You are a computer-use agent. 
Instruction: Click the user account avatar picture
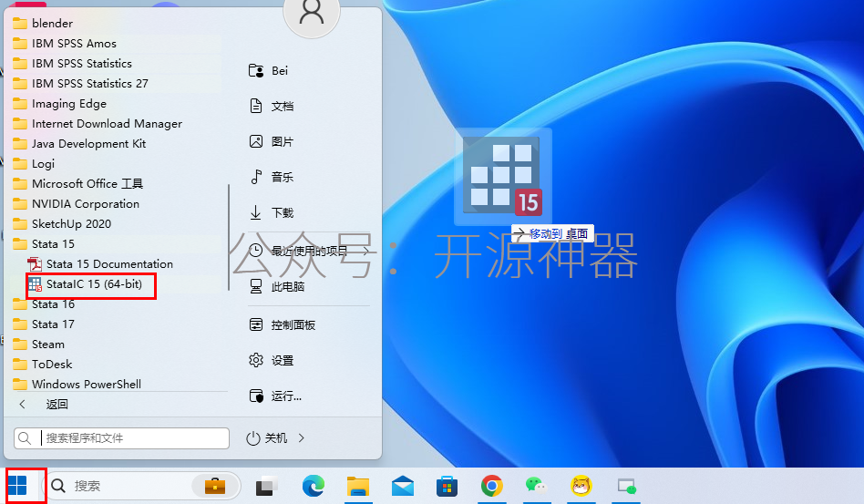[x=312, y=14]
